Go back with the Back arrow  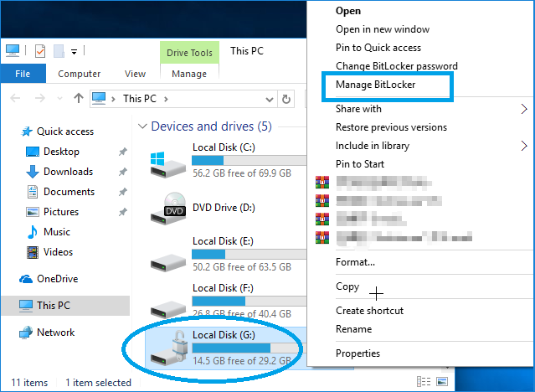(15, 99)
